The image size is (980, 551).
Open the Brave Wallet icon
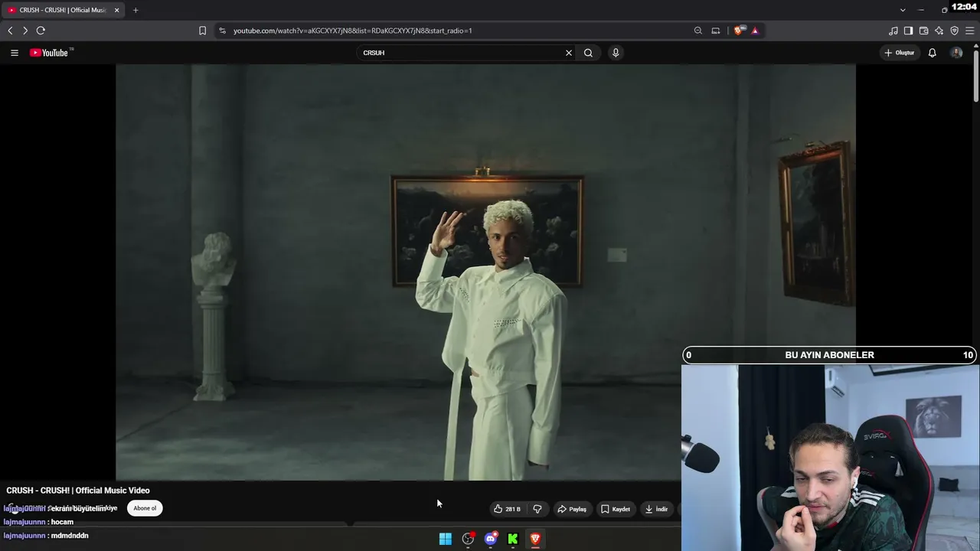pyautogui.click(x=924, y=31)
